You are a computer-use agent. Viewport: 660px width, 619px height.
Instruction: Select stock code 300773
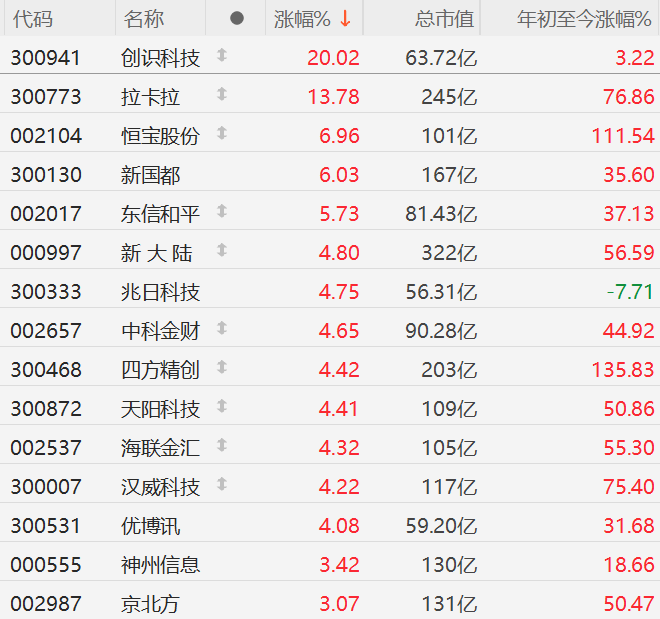coord(45,97)
